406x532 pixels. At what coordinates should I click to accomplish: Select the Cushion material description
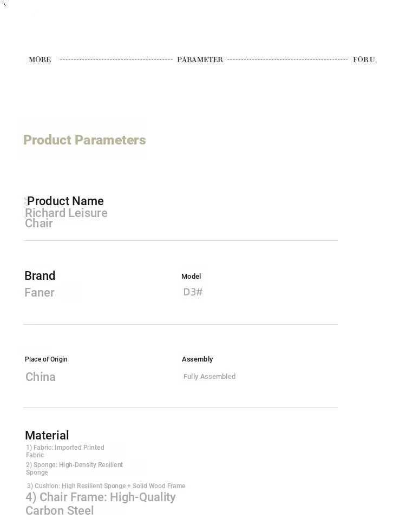point(106,486)
